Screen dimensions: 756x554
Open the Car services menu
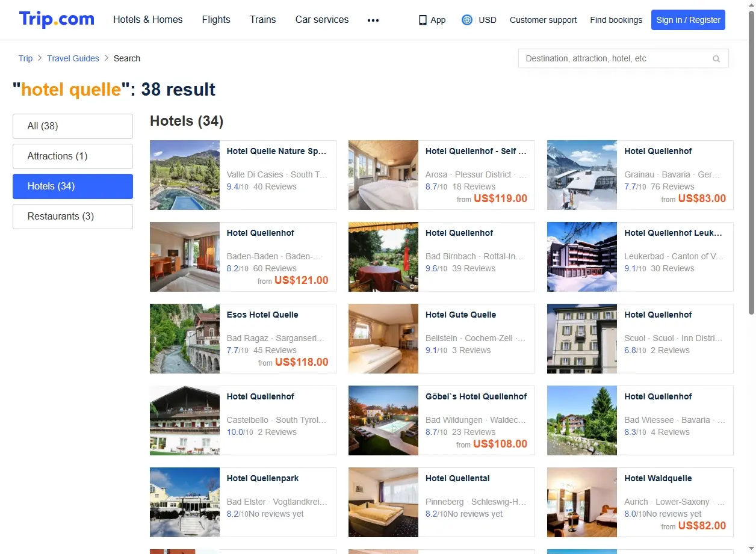click(322, 19)
